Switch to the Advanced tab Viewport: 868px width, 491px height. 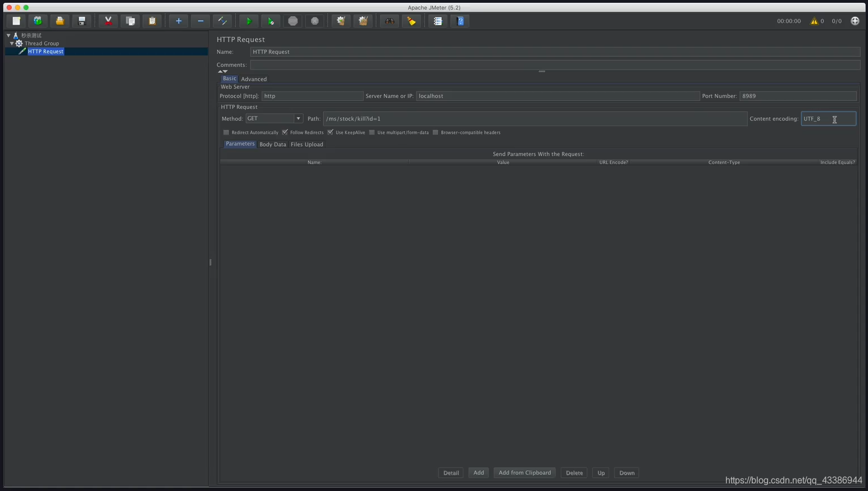(254, 79)
